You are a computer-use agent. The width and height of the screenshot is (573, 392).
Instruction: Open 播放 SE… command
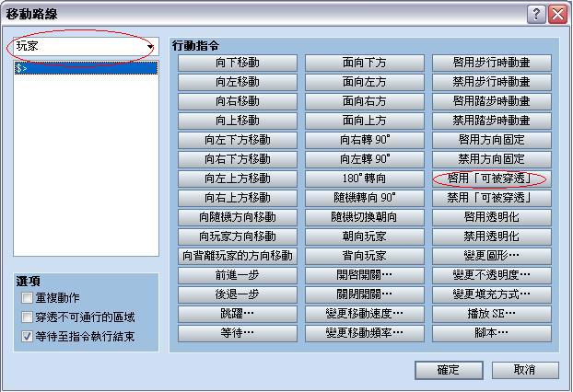(x=492, y=315)
